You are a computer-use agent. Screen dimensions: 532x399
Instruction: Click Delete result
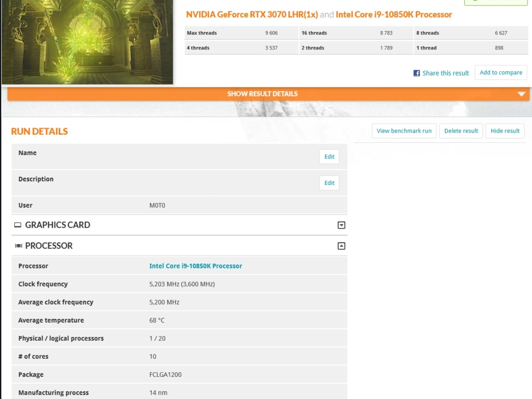pyautogui.click(x=461, y=131)
